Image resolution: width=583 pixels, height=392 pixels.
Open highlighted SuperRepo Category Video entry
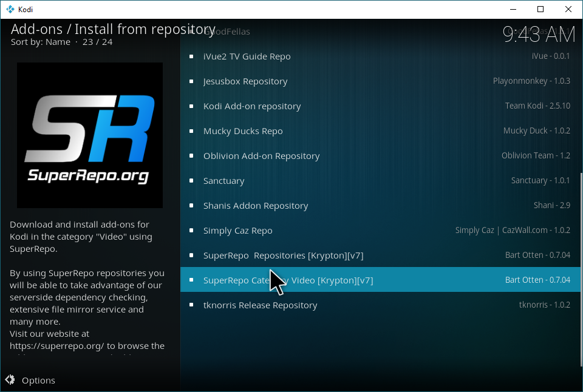pos(380,279)
